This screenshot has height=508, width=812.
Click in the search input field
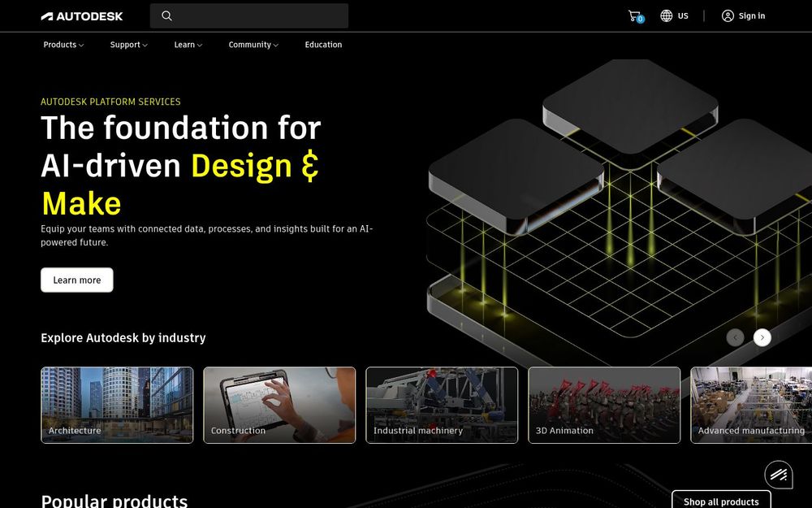pyautogui.click(x=249, y=16)
